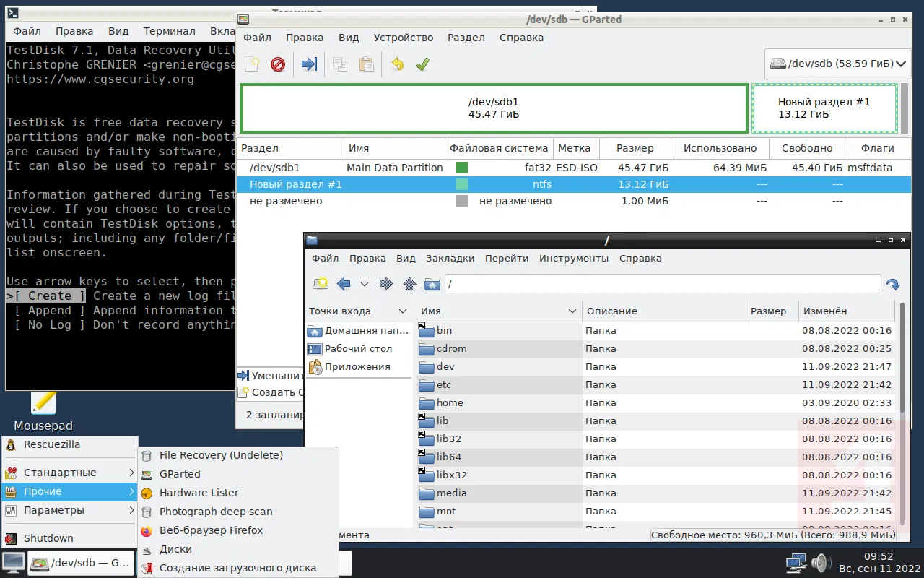This screenshot has width=924, height=578.
Task: Apply all operations with the green checkmark
Action: coord(422,64)
